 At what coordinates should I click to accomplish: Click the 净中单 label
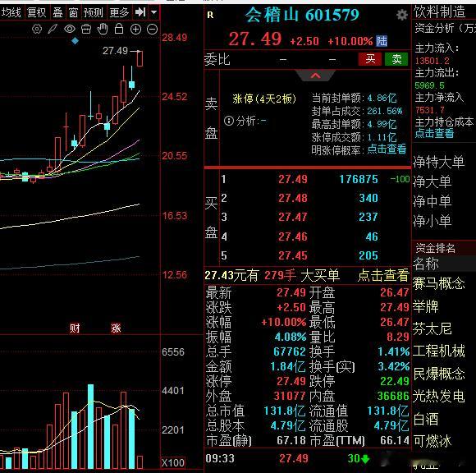pyautogui.click(x=432, y=201)
